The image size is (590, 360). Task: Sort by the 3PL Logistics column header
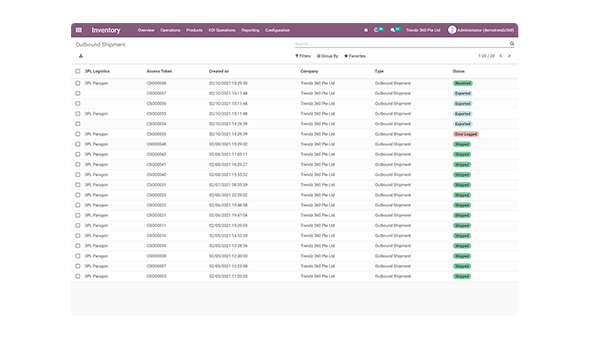coord(97,71)
